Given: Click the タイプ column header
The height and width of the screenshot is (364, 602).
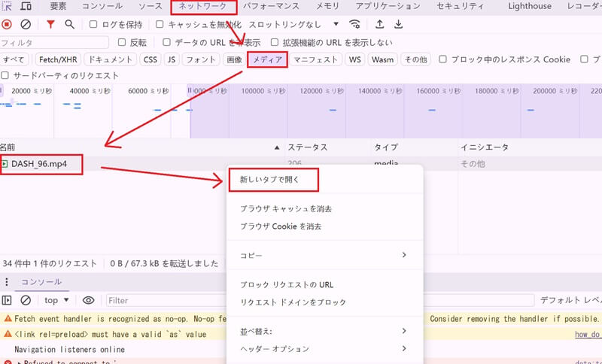Looking at the screenshot, I should click(386, 147).
